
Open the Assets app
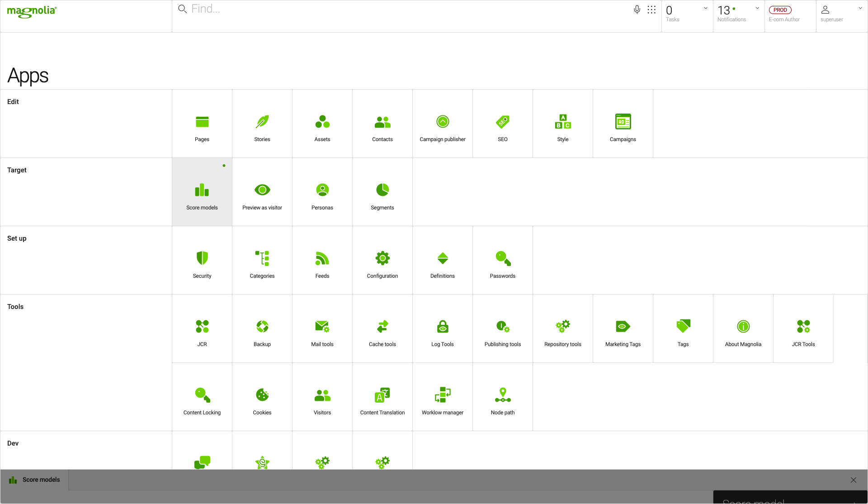pyautogui.click(x=322, y=124)
